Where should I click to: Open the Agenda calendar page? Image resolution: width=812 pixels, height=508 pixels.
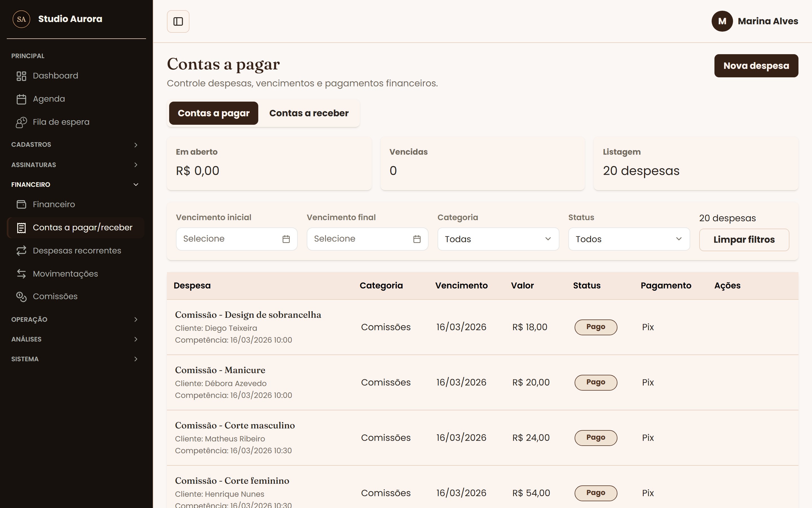(x=76, y=99)
